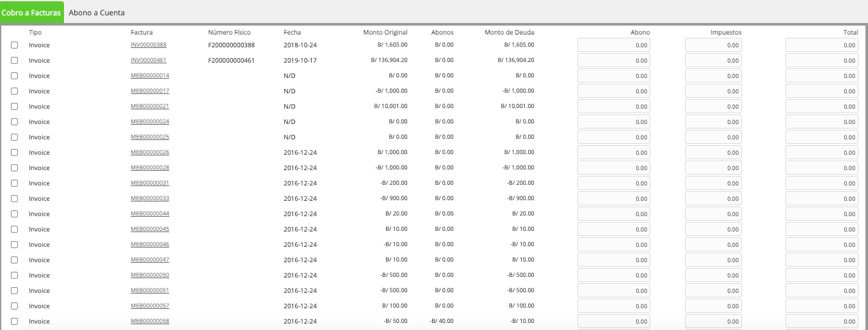Click the -B/ 40.00 Abonos value
Screen dimensions: 868x330
point(442,321)
